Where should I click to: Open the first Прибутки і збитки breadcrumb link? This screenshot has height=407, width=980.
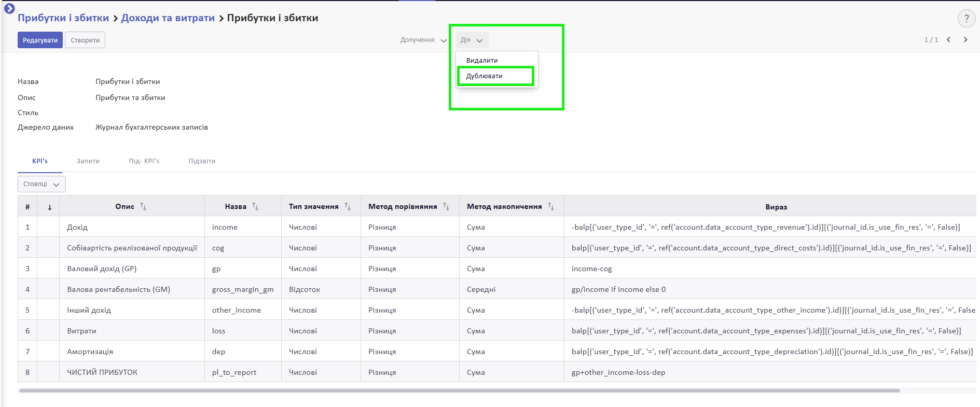coord(63,18)
